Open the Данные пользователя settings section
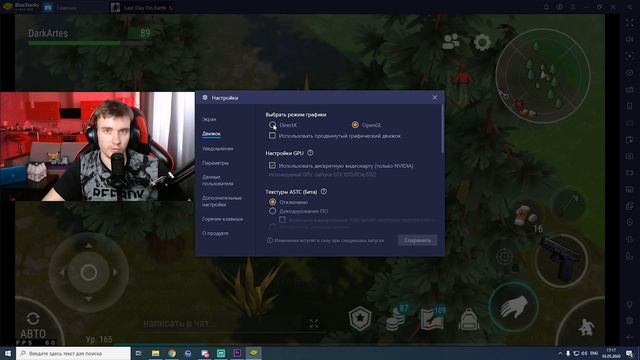This screenshot has height=360, width=640. pos(218,180)
